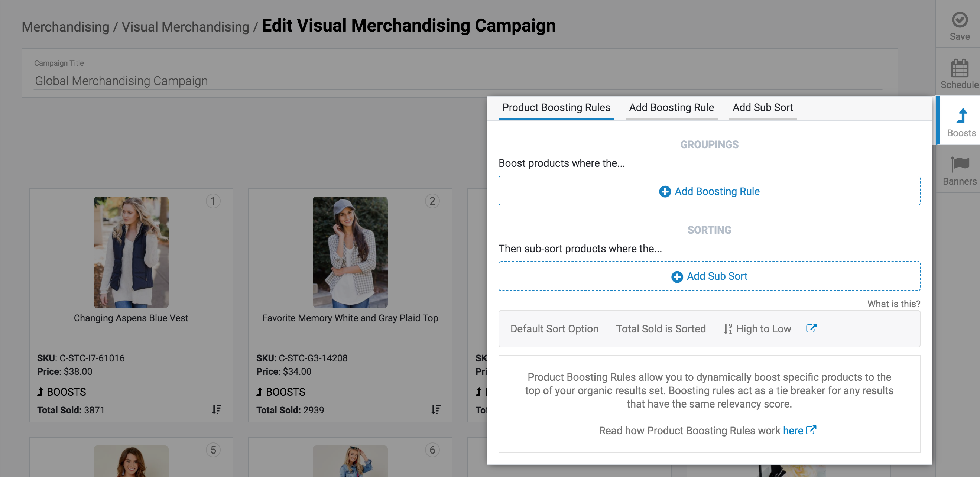Click the SORTING section heading

pos(709,230)
